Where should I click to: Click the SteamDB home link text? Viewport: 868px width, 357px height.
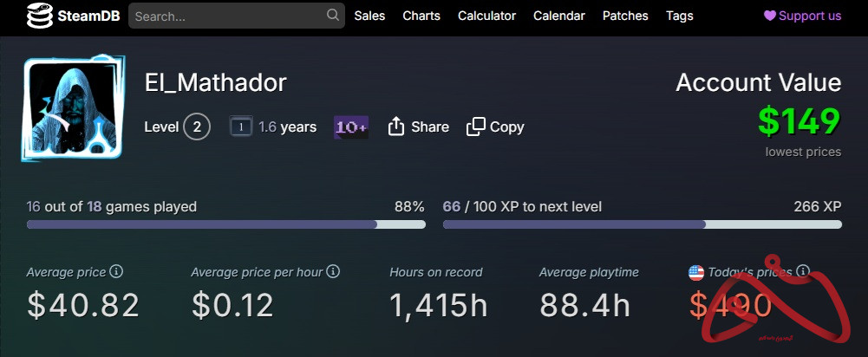[x=88, y=16]
